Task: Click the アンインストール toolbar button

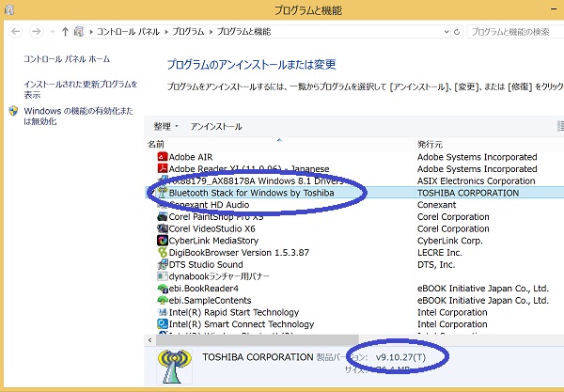Action: pos(216,126)
